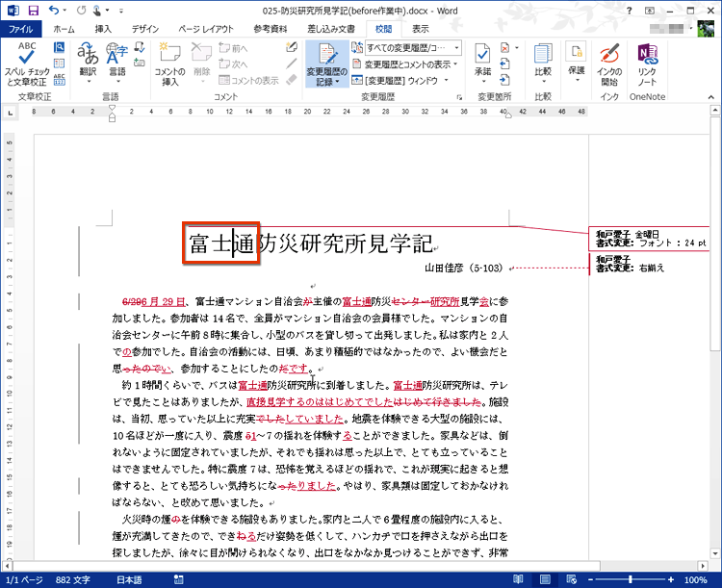Switch to Print Layout view
This screenshot has width=722, height=588.
tap(545, 579)
